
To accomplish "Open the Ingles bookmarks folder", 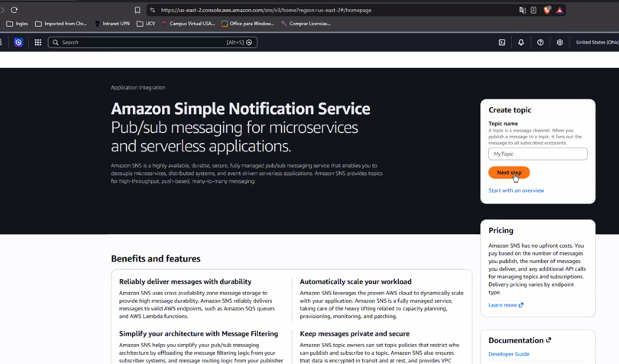I will [17, 23].
